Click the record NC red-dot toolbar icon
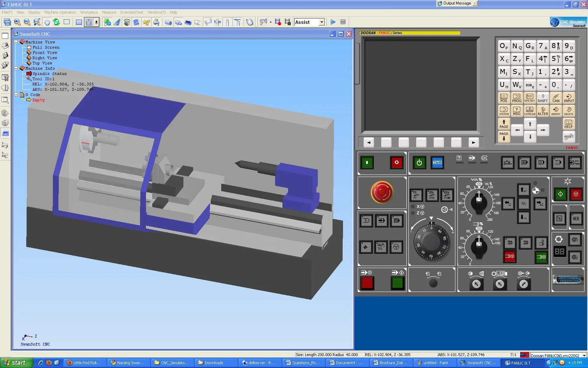The image size is (588, 368). 278,22
